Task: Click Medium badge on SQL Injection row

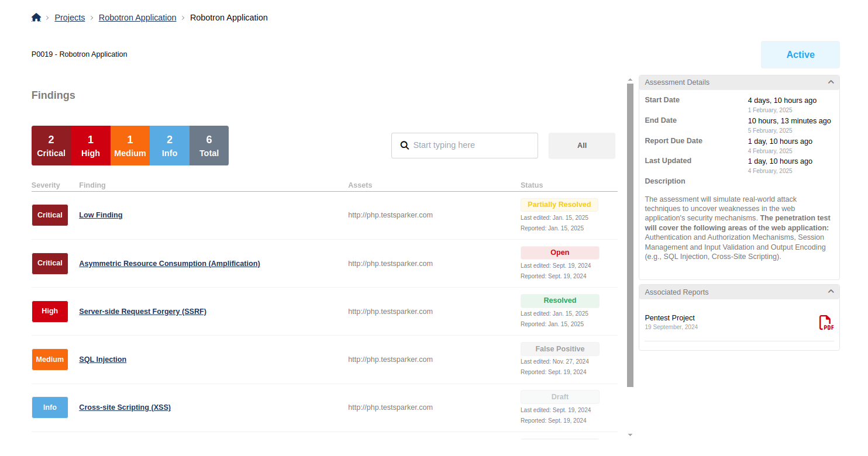Action: click(50, 360)
